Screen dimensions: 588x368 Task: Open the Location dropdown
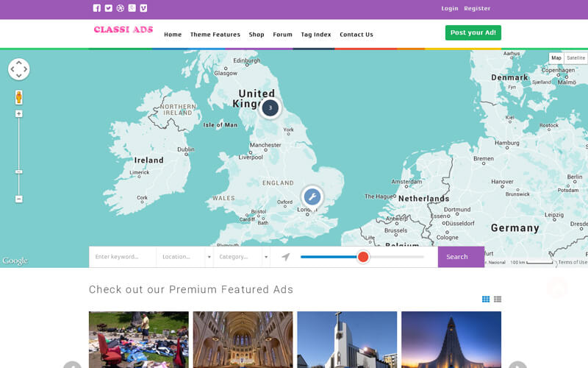[x=184, y=257]
